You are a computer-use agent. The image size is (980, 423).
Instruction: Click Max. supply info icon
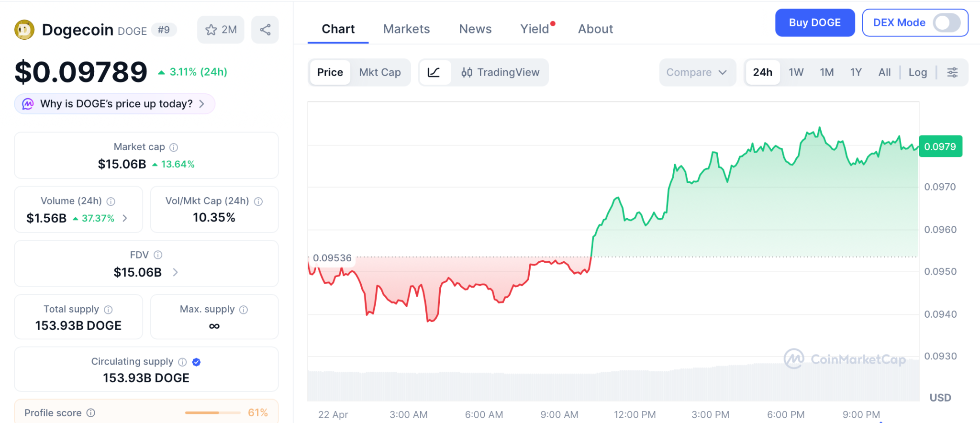(x=244, y=310)
